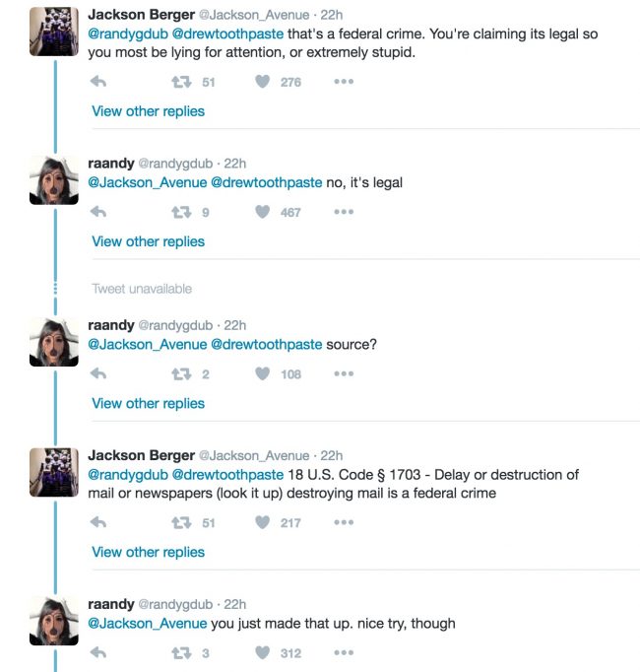640x672 pixels.
Task: Open more options on the "source?" tweet
Action: [x=344, y=373]
